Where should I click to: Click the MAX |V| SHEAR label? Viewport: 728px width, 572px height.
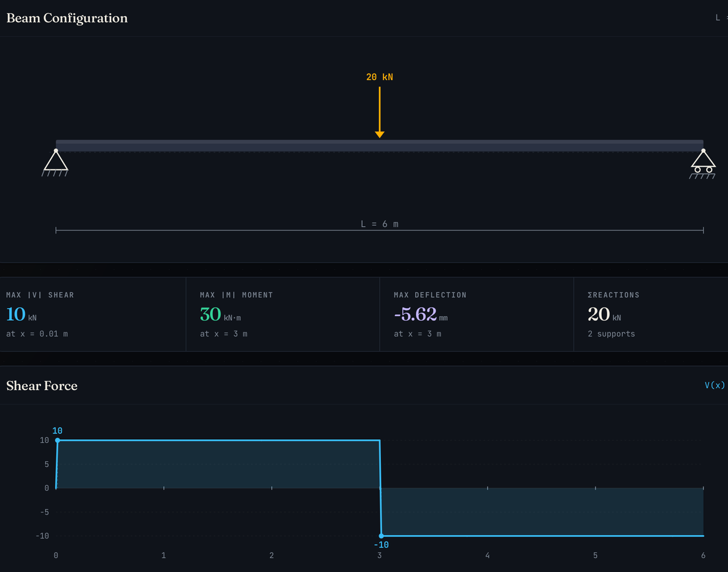[x=40, y=295]
